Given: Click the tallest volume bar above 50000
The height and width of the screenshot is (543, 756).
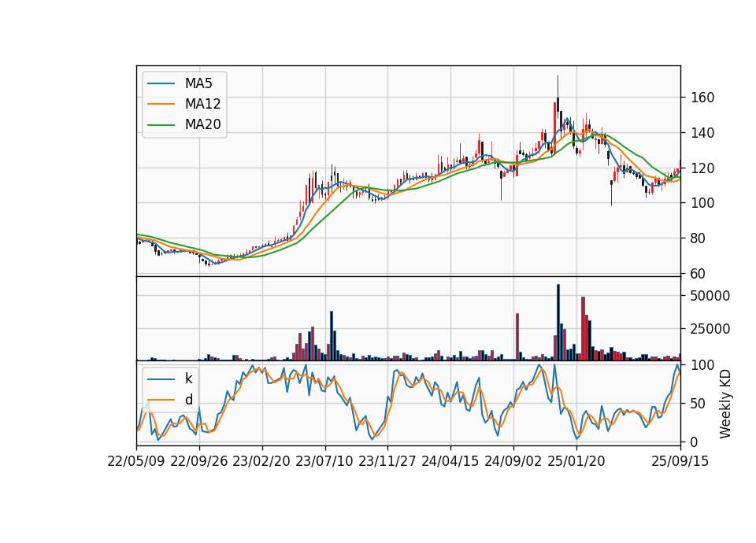Looking at the screenshot, I should [558, 323].
